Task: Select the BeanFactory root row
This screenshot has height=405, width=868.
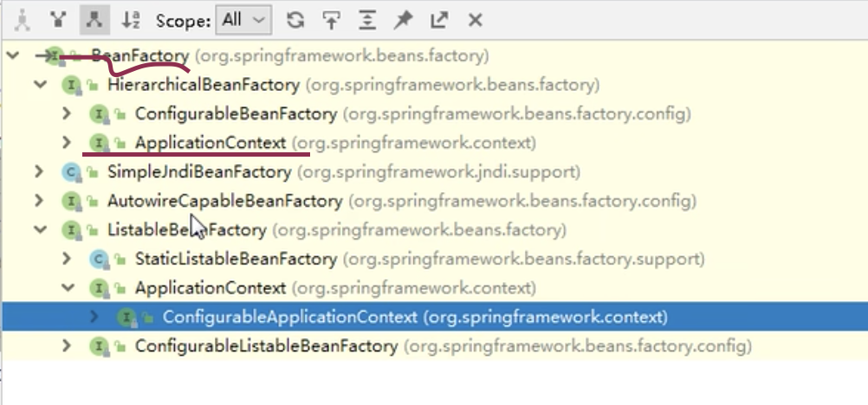Action: [434, 55]
